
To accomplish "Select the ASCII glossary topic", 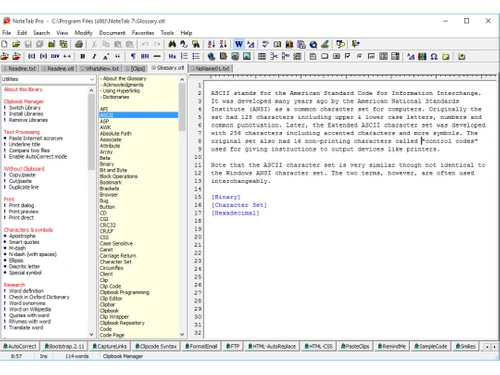I will pyautogui.click(x=139, y=115).
